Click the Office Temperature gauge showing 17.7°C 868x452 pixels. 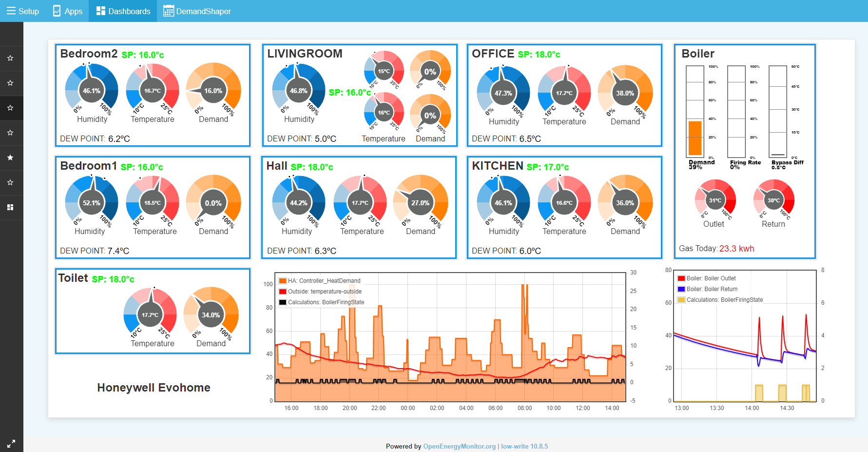(x=564, y=93)
